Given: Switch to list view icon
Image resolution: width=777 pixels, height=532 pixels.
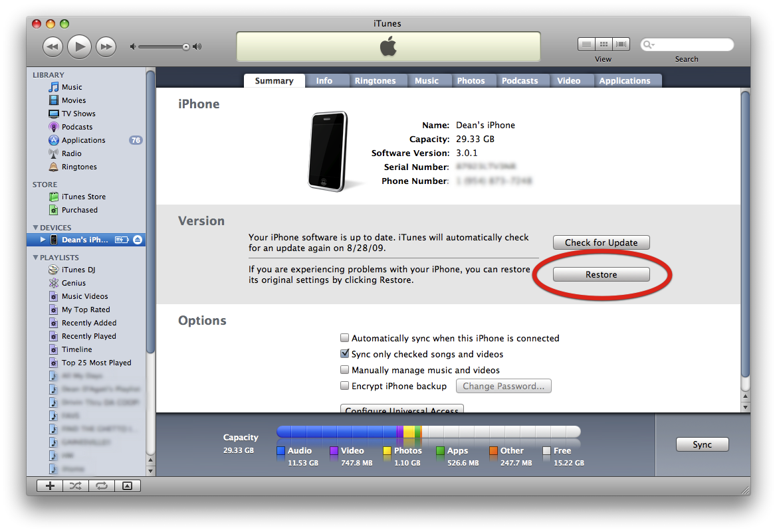Looking at the screenshot, I should [x=586, y=44].
